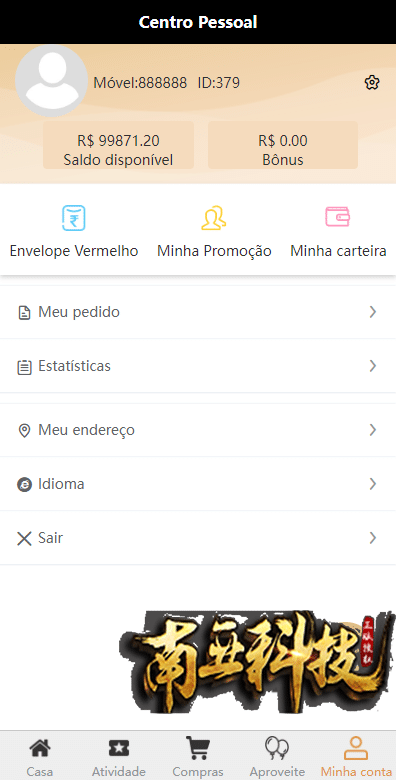Click the Bônus amount box
This screenshot has width=396, height=780.
pos(283,145)
